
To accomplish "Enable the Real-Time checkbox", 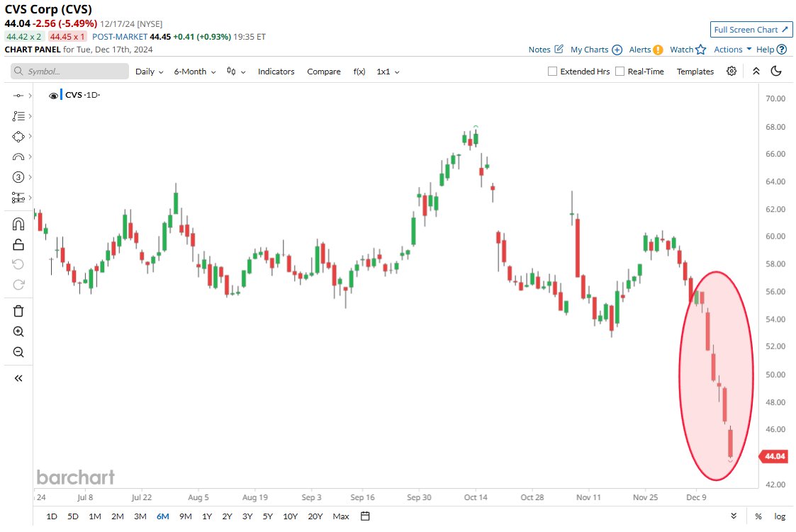I will [x=620, y=72].
